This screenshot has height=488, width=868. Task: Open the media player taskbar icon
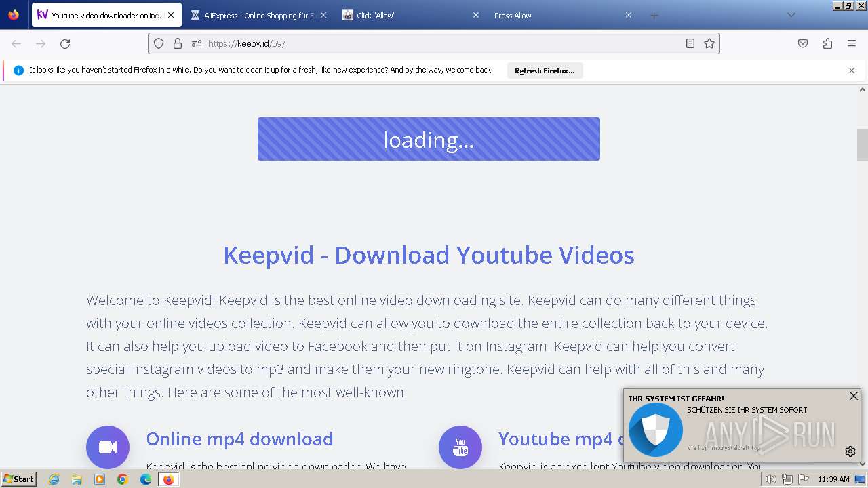100,479
